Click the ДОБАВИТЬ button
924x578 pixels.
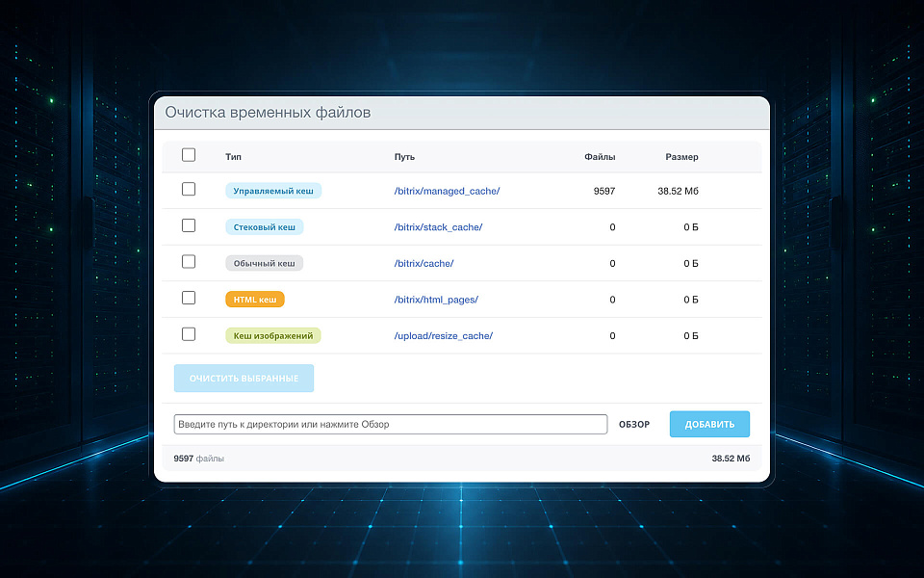tap(709, 424)
